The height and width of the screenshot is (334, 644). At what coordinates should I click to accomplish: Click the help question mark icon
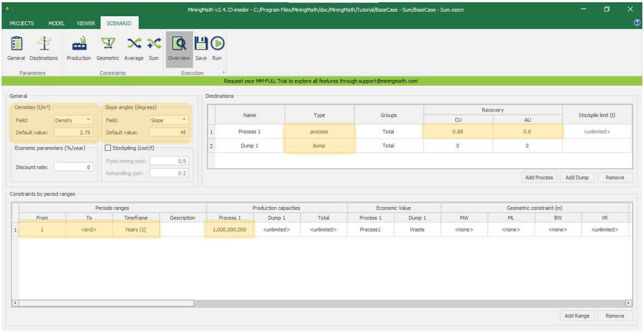coord(637,23)
